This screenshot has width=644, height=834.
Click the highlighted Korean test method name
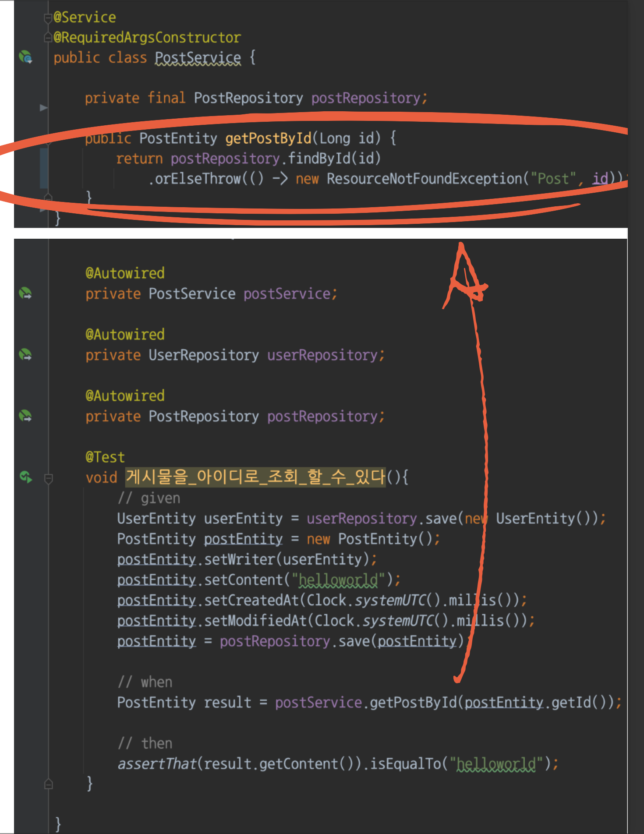click(256, 477)
